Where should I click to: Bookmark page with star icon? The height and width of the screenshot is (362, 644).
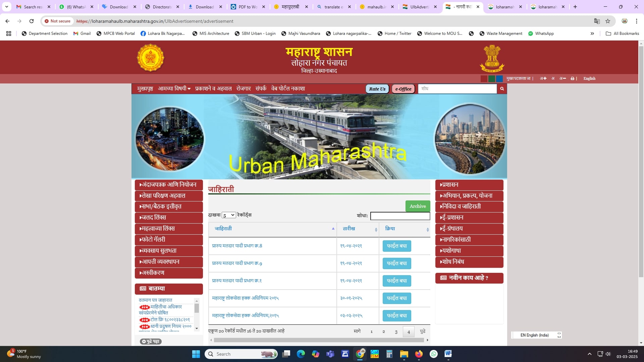(x=608, y=21)
